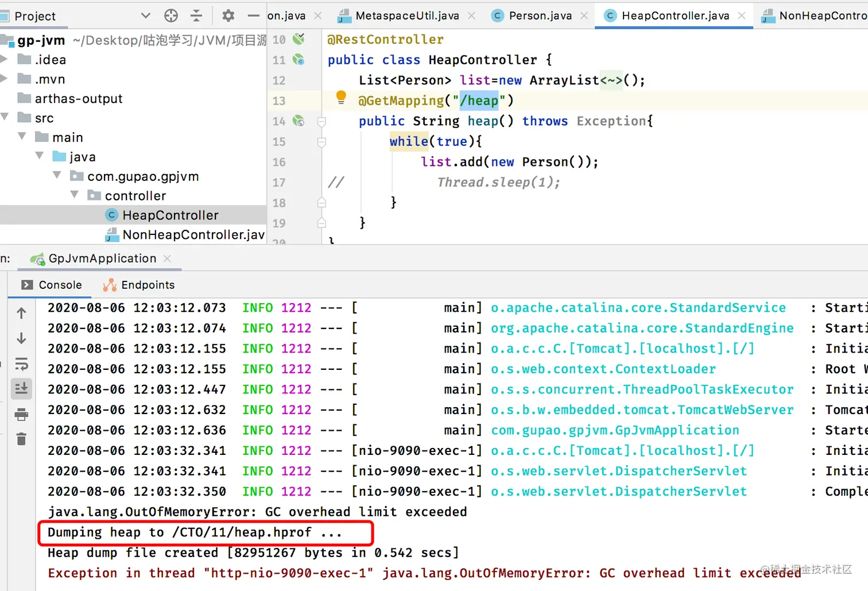868x591 pixels.
Task: Select the HeapController.java tab
Action: pyautogui.click(x=675, y=16)
